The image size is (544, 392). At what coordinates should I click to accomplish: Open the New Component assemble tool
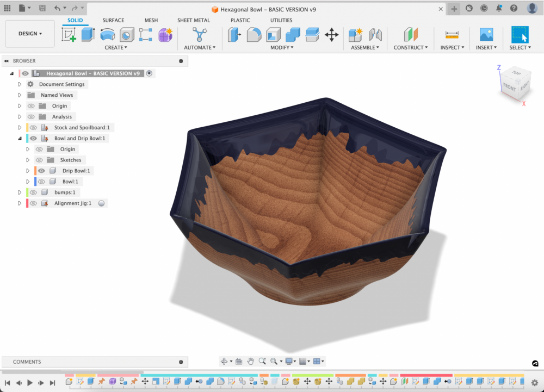coord(355,35)
